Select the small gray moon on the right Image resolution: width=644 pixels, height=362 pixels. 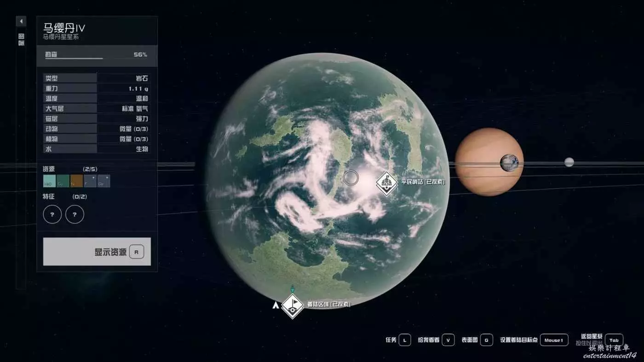[569, 162]
